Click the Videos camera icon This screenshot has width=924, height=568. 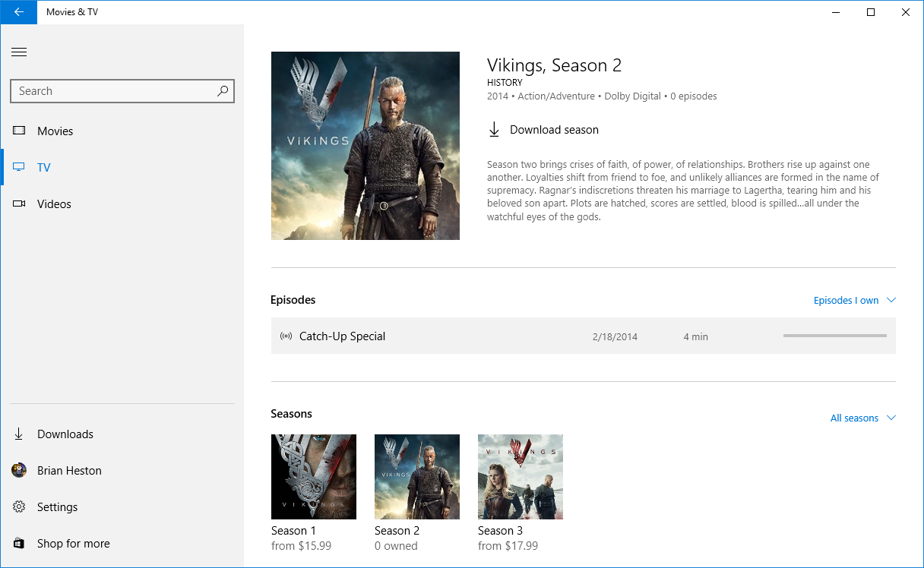pos(19,204)
